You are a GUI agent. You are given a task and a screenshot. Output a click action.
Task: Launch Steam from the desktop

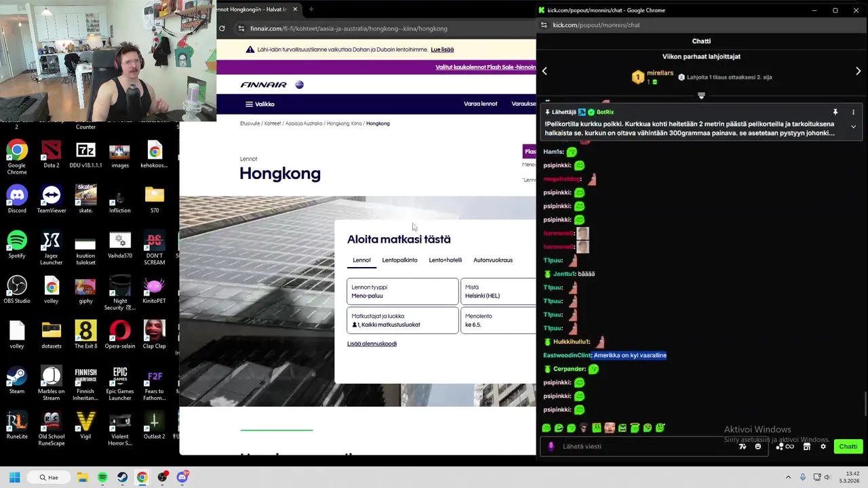[x=17, y=381]
